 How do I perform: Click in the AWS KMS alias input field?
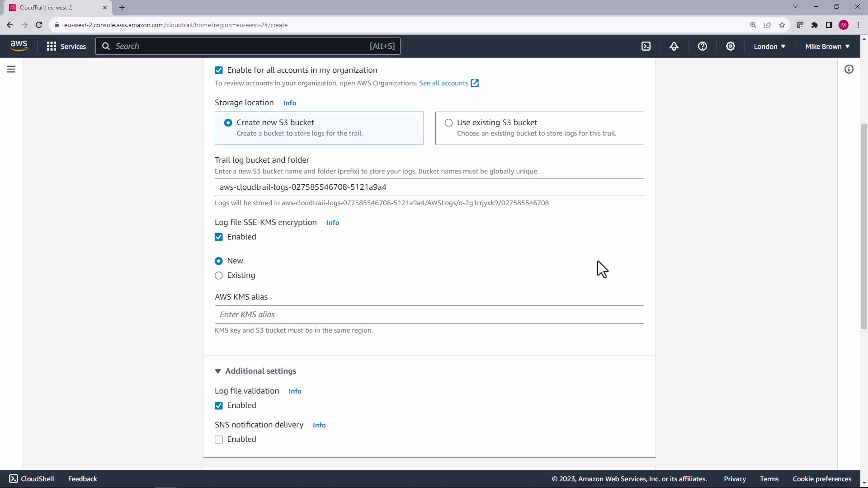(x=429, y=314)
